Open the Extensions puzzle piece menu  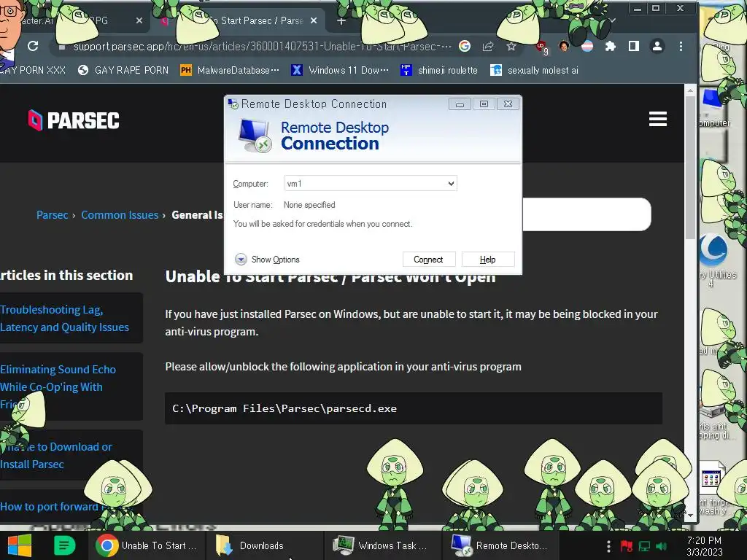point(611,46)
